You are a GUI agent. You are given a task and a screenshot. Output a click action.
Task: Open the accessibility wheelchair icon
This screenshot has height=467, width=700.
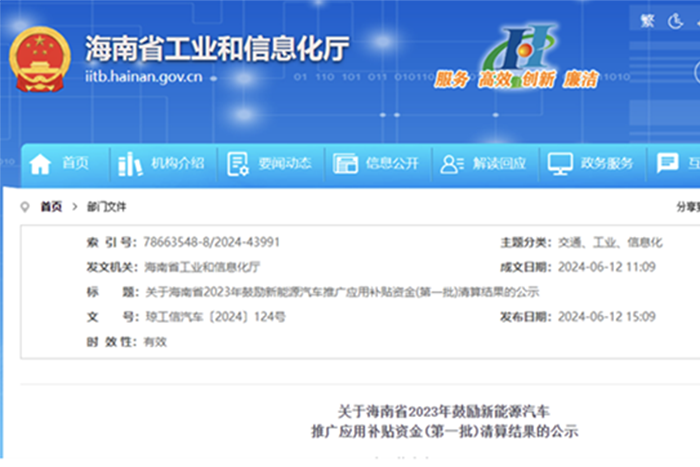675,21
